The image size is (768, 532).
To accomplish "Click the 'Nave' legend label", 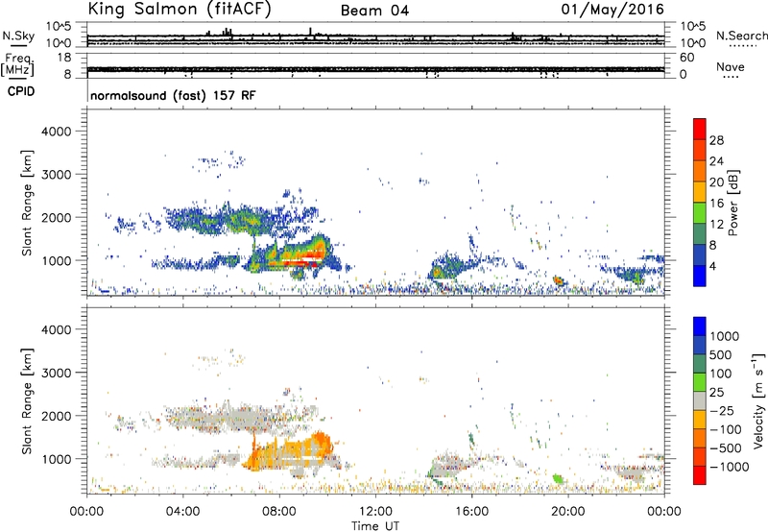I will tap(731, 66).
